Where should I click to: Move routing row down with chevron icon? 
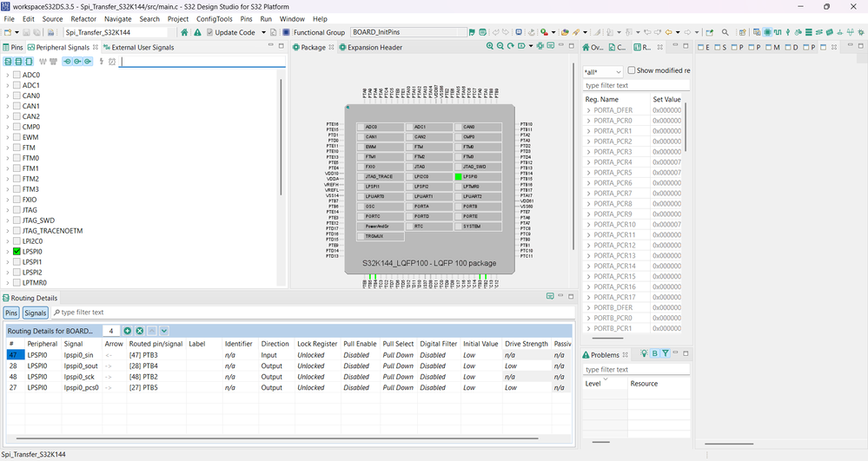coord(164,331)
